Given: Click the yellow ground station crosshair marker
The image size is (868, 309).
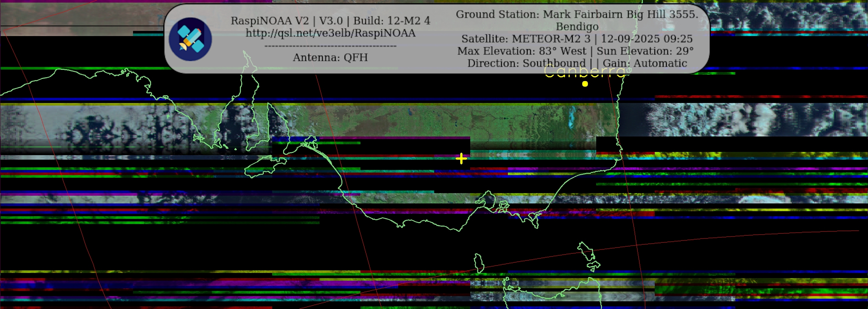Looking at the screenshot, I should pos(461,159).
